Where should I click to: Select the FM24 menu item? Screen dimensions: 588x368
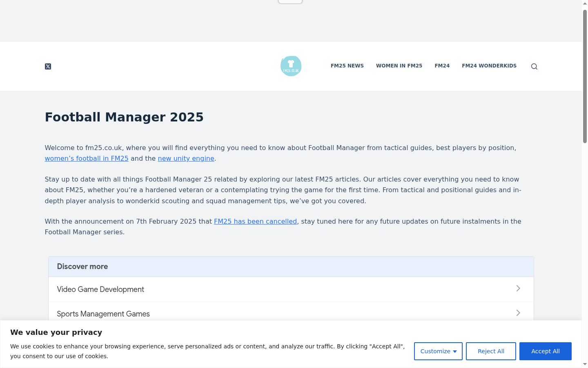tap(442, 66)
